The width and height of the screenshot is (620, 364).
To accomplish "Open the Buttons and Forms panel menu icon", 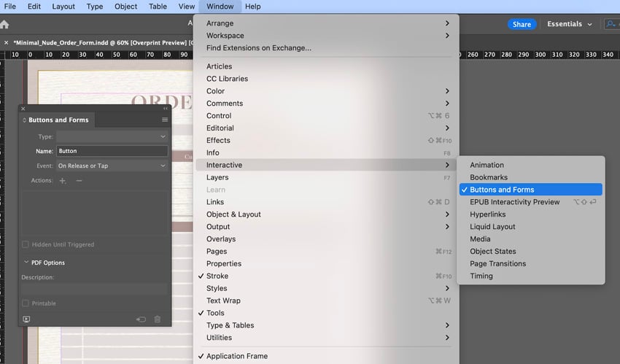I will pyautogui.click(x=165, y=120).
